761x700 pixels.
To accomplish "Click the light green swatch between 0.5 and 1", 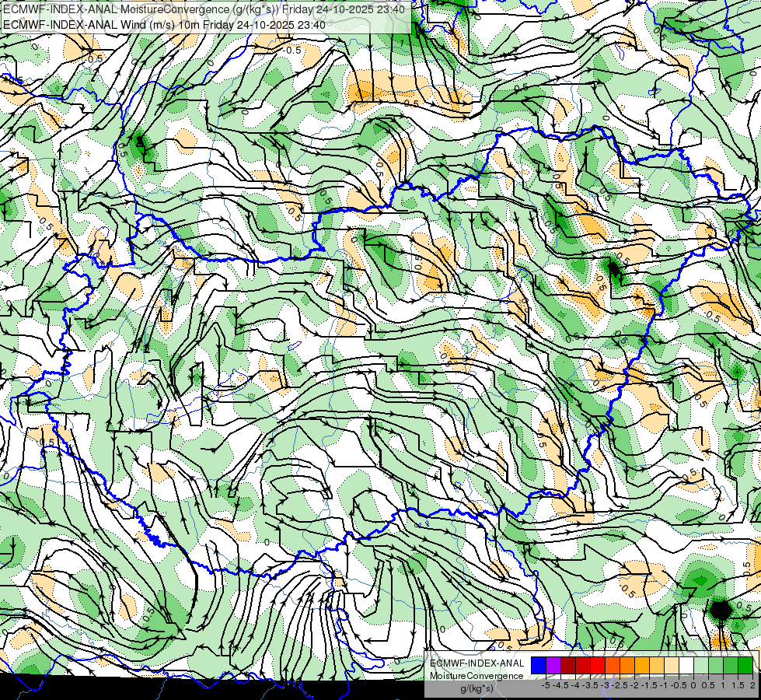I will 716,665.
